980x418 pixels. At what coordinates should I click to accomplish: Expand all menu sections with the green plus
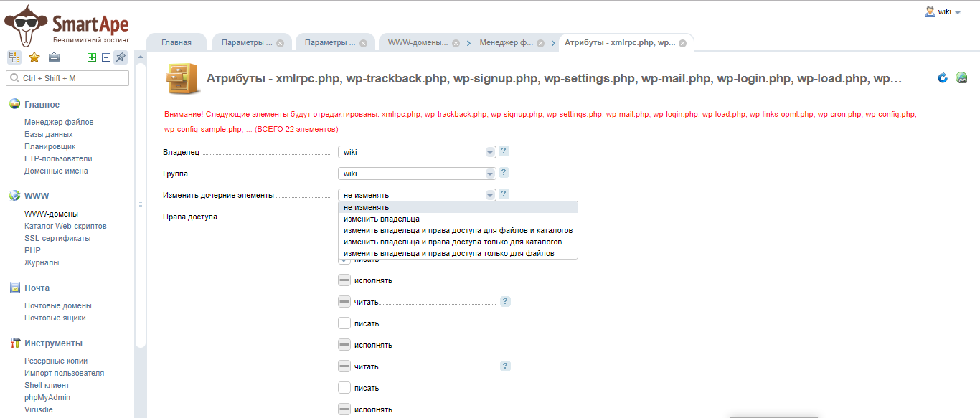91,57
